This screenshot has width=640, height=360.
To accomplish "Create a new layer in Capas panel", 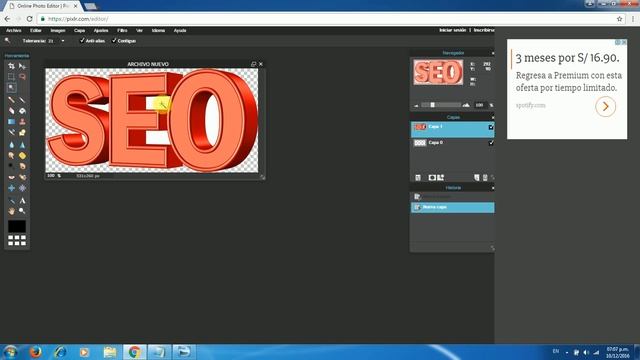I will pos(477,178).
